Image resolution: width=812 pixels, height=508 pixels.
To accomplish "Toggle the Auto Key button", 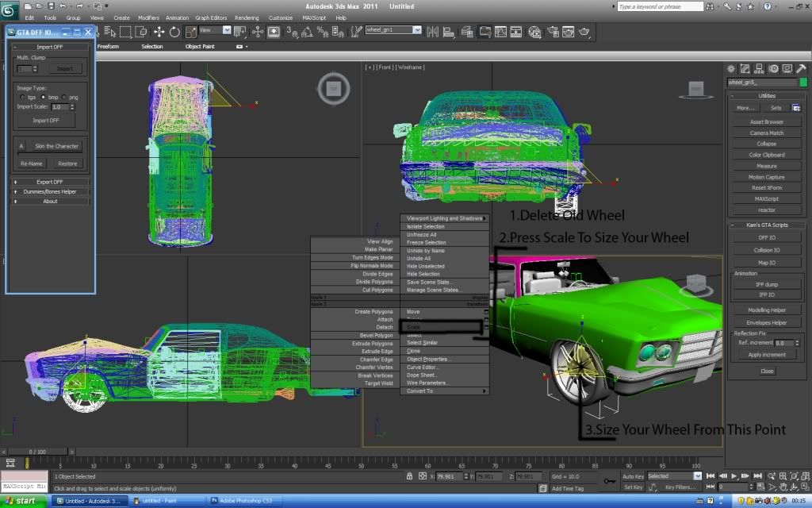I will coord(633,476).
